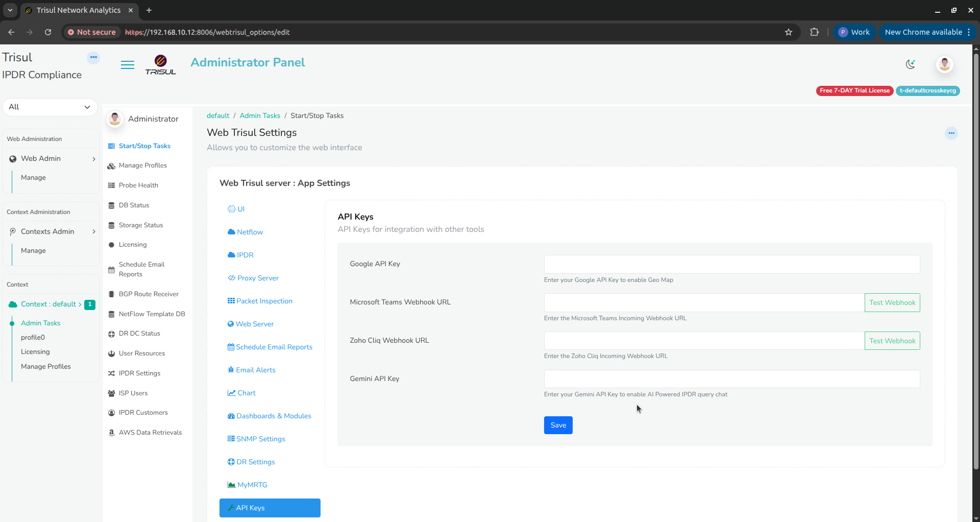
Task: Toggle the hamburger menu icon
Action: [128, 65]
